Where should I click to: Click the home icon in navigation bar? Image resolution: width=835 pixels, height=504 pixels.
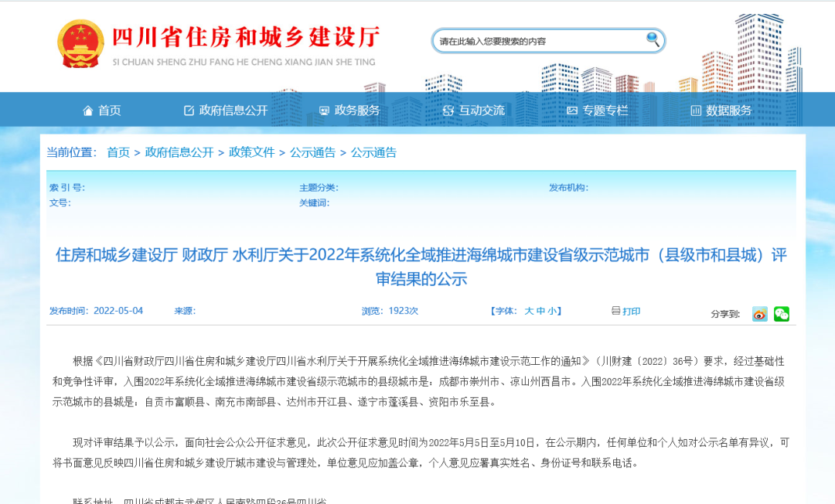tap(88, 111)
